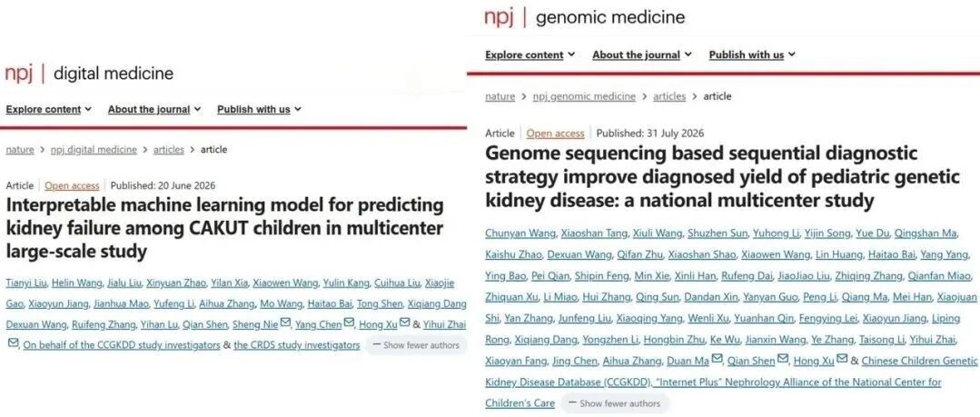Expand Publish with us in genomic medicine

coord(752,55)
